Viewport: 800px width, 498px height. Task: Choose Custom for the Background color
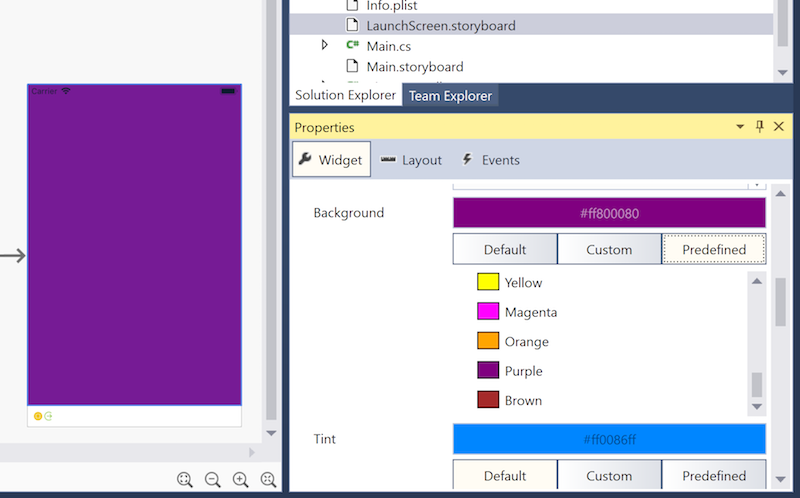coord(609,249)
